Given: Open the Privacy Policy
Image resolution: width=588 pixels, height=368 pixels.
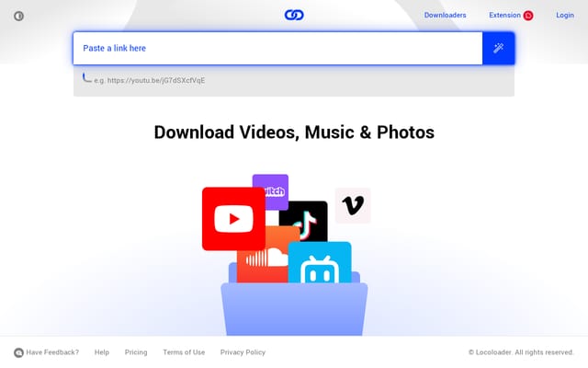Looking at the screenshot, I should [x=243, y=352].
